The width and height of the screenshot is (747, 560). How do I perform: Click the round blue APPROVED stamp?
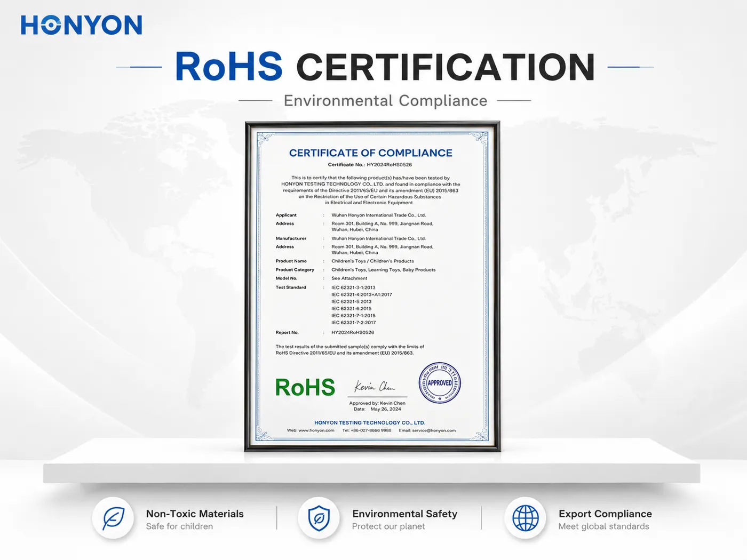tap(440, 383)
